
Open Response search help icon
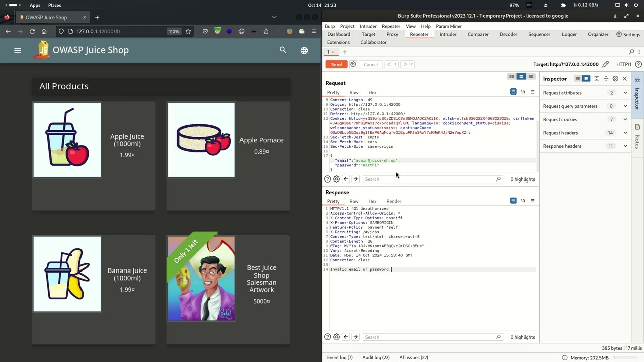(x=328, y=337)
